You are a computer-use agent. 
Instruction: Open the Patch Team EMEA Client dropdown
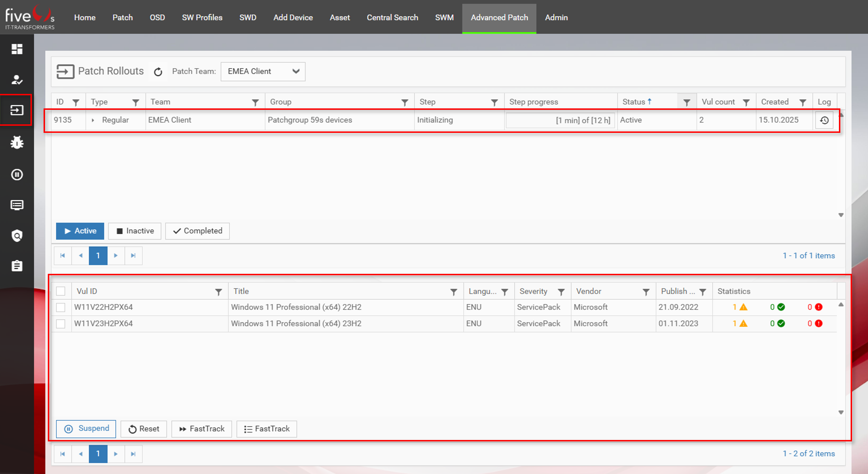tap(263, 72)
